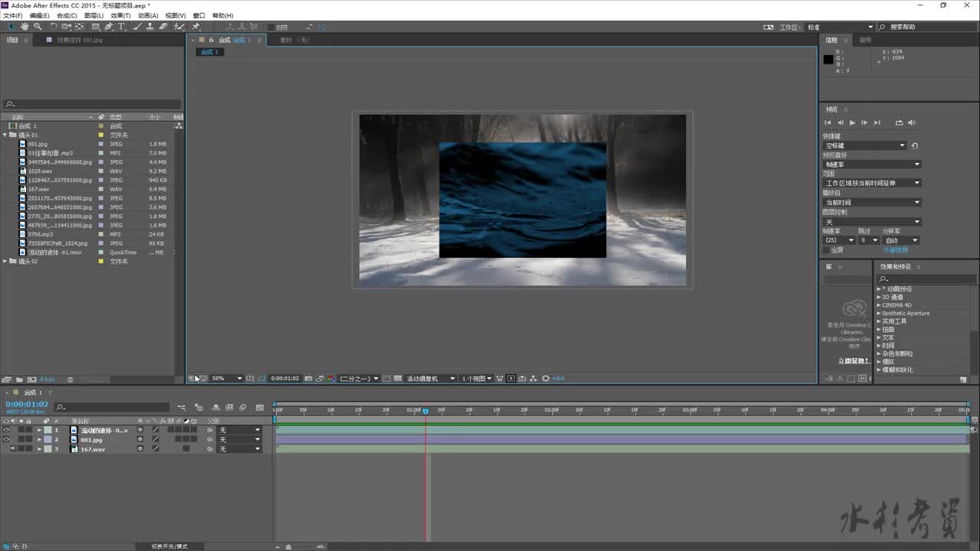Toggle the transparency grid icon in the viewer
This screenshot has height=551, width=980.
pyautogui.click(x=397, y=378)
